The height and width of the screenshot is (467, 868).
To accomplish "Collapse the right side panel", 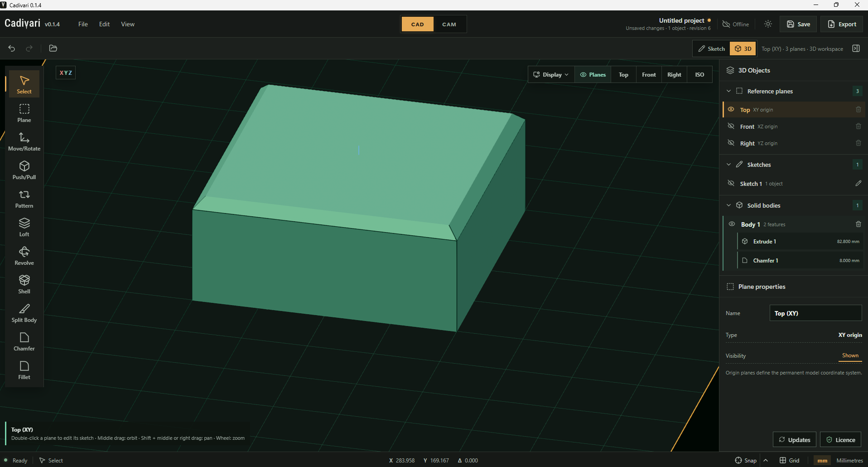I will pos(856,49).
